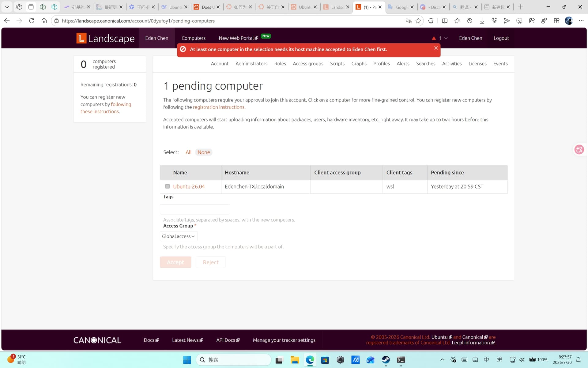
Task: Go to the Roles tab
Action: click(x=280, y=63)
